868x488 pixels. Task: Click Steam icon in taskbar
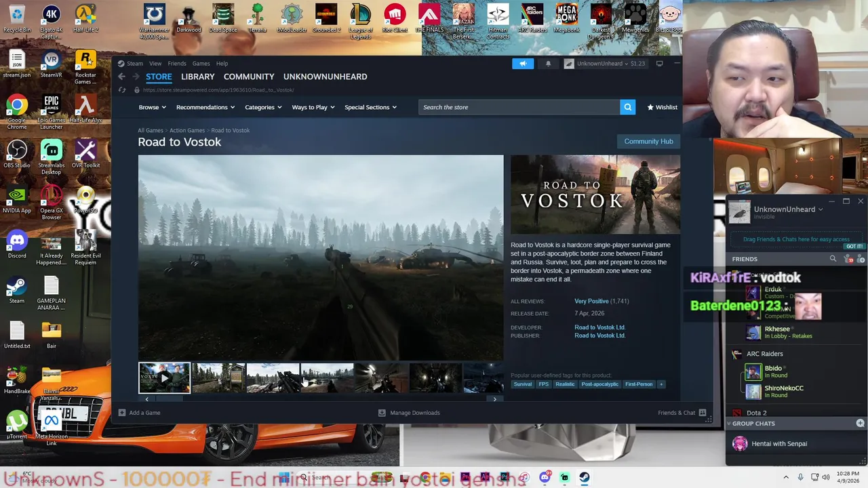pos(584,477)
